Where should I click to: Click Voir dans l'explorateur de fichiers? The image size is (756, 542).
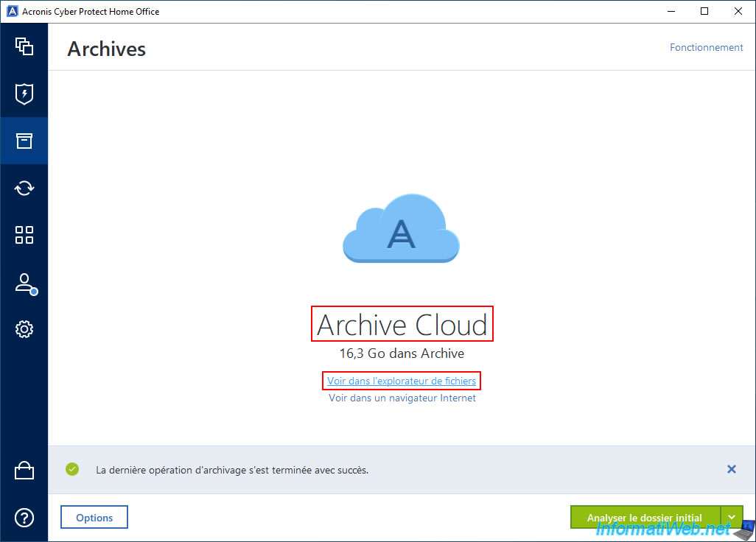tap(402, 381)
